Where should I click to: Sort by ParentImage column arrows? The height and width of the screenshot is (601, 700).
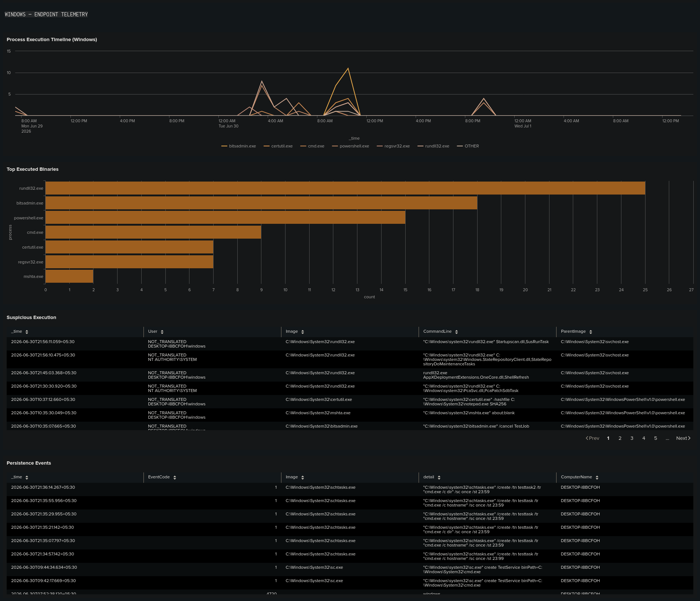point(591,332)
